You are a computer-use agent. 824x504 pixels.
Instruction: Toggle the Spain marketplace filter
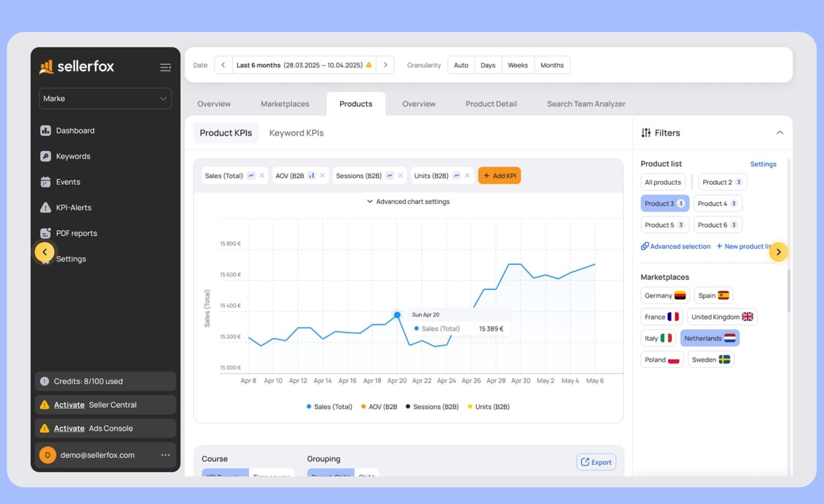click(x=713, y=295)
